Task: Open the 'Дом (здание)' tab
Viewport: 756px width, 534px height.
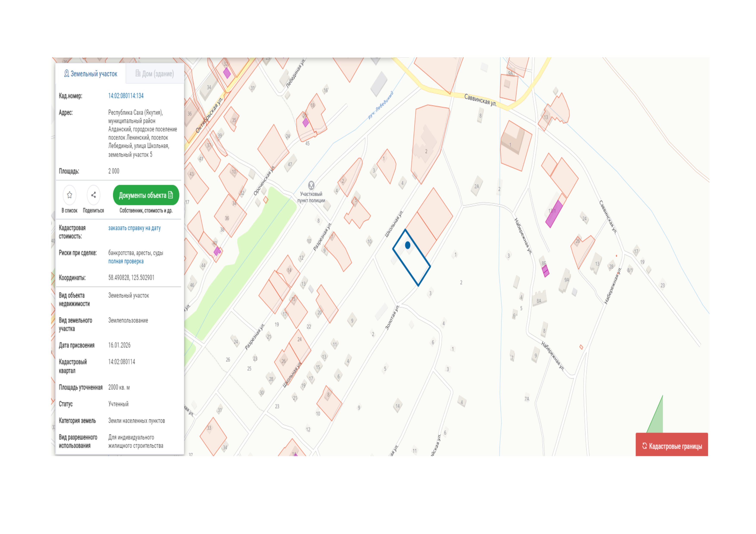Action: [x=155, y=74]
